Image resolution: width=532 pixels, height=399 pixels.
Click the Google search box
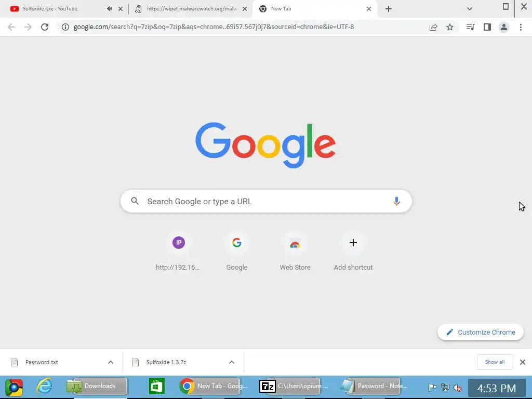point(266,201)
